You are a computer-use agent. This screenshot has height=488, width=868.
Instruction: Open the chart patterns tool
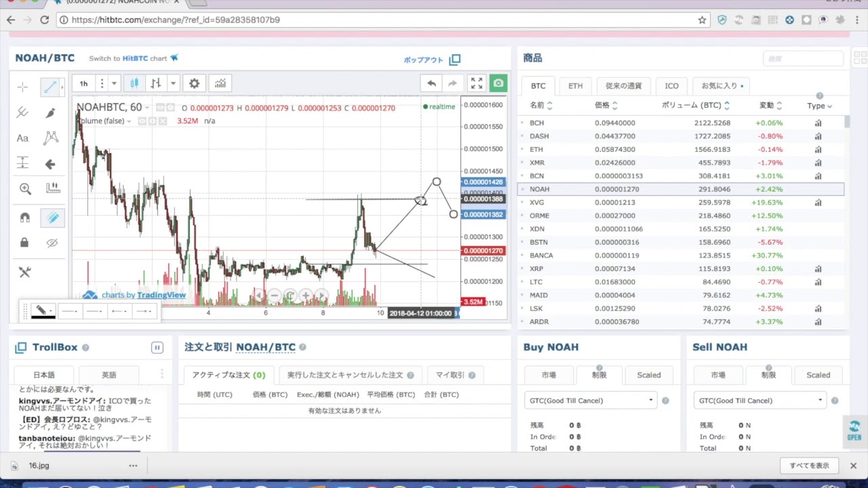50,138
